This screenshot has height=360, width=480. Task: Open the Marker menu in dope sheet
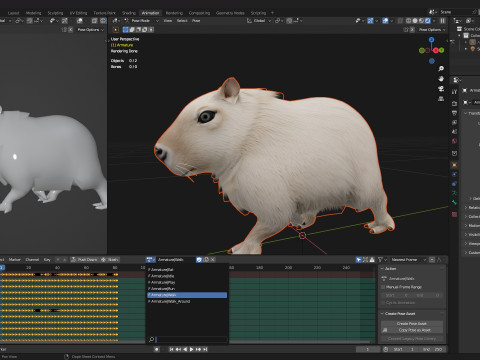pyautogui.click(x=15, y=260)
